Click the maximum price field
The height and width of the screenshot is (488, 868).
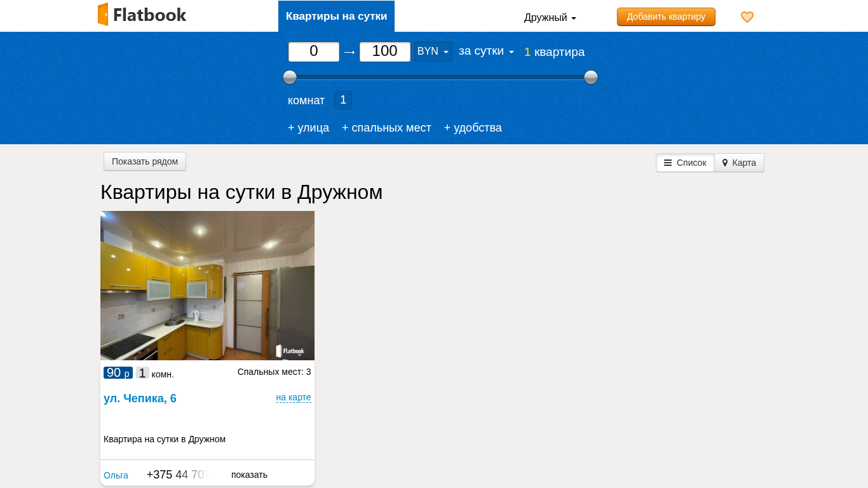385,51
